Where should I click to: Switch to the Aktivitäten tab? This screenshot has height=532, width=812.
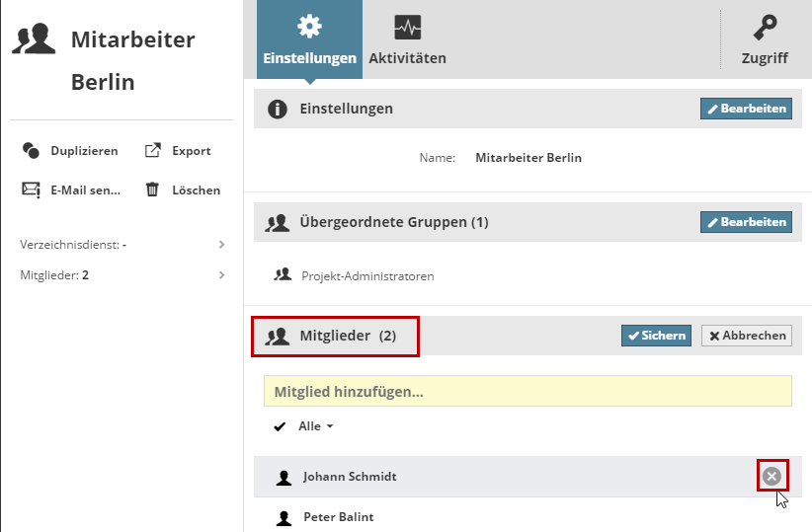point(407,39)
